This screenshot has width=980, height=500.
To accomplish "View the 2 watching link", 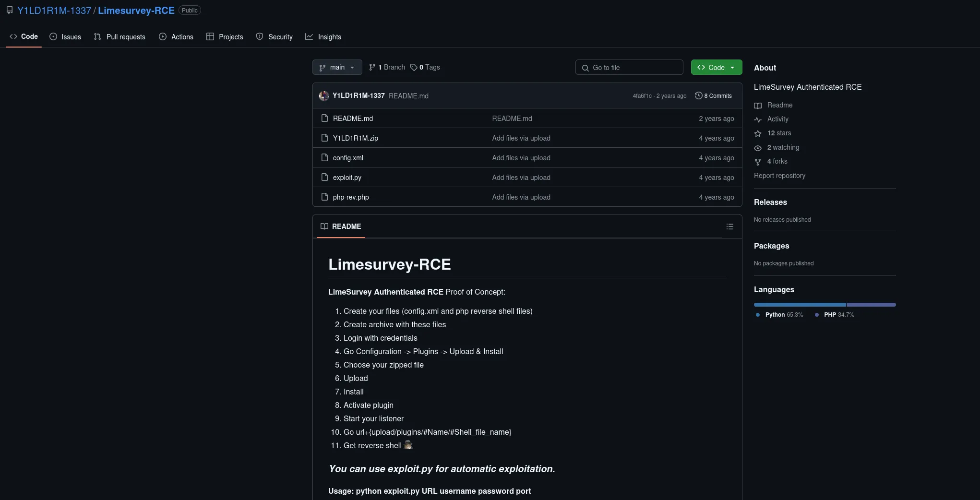I will [777, 147].
